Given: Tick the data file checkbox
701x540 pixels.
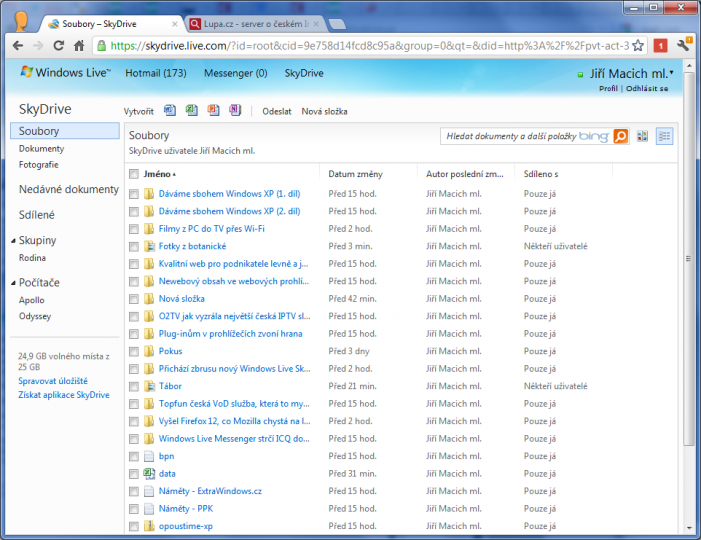Looking at the screenshot, I should pyautogui.click(x=134, y=474).
